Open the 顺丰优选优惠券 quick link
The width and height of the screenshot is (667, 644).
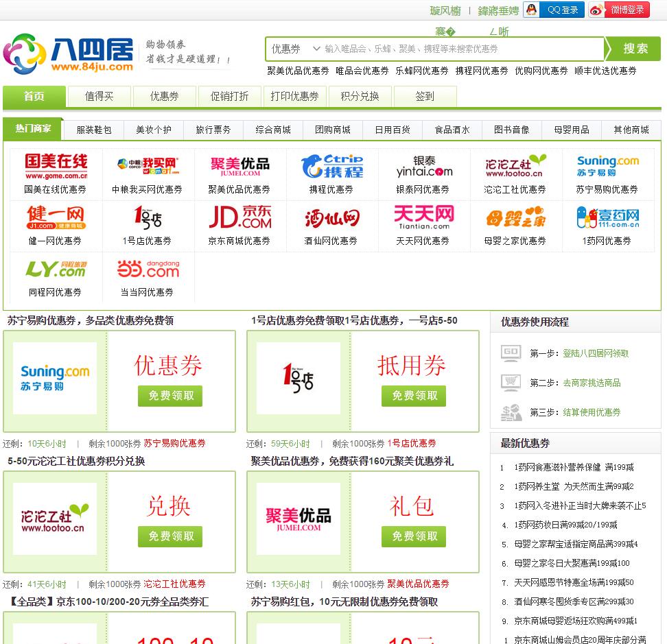tap(605, 71)
